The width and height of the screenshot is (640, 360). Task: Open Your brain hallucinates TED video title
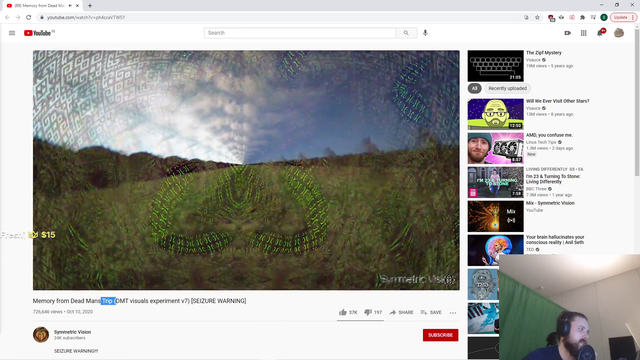(555, 240)
